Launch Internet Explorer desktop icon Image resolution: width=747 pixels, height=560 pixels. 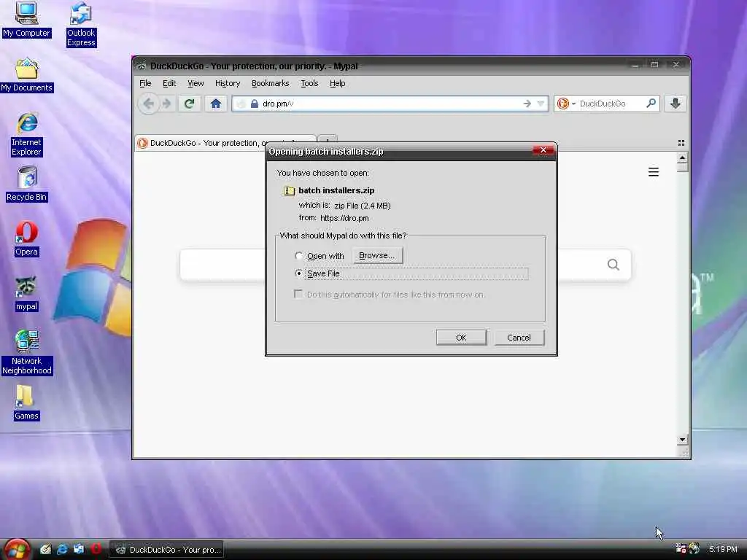(27, 135)
